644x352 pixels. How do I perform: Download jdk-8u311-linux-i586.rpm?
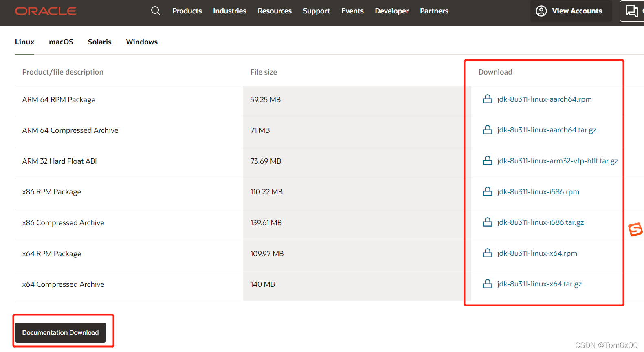coord(538,192)
